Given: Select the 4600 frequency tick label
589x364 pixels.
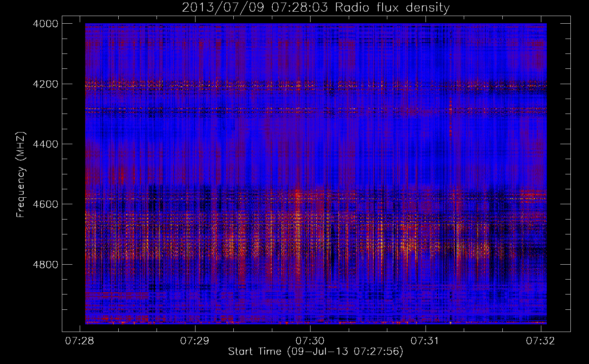Looking at the screenshot, I should [x=46, y=204].
